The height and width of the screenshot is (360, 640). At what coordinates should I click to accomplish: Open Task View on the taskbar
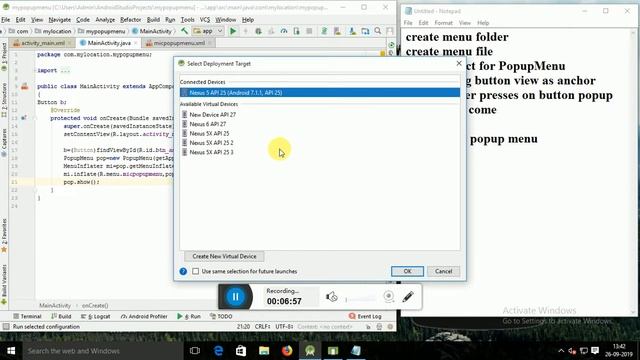(195, 351)
